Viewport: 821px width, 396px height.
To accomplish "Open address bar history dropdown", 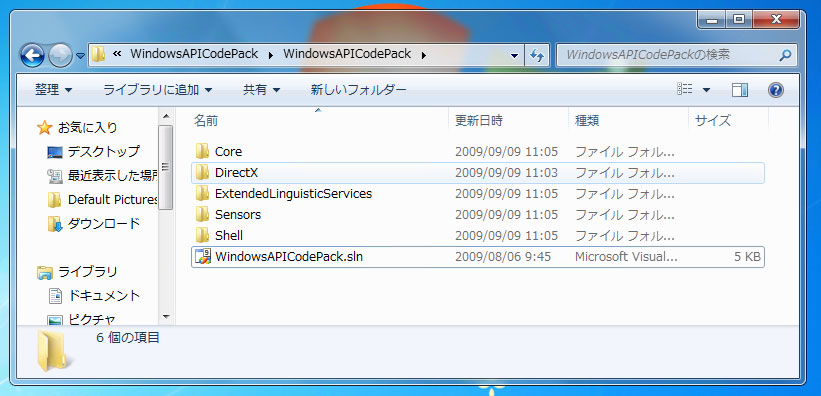I will (514, 56).
